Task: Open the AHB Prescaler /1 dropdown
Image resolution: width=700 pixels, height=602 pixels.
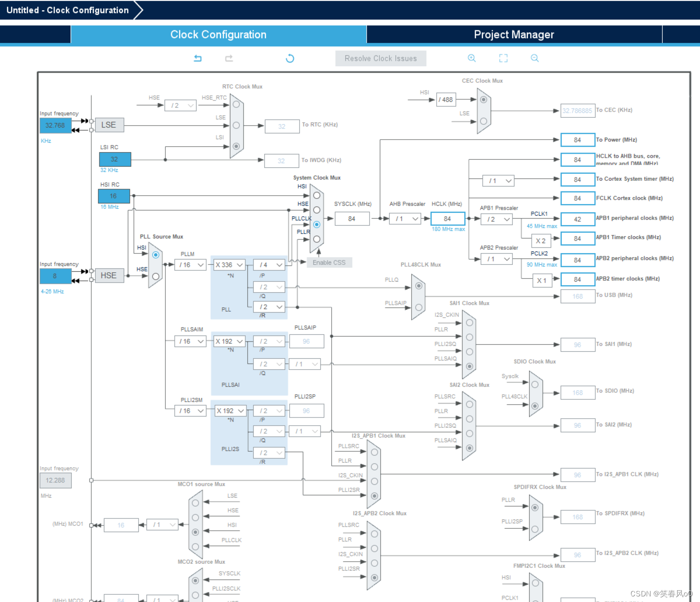Action: [x=405, y=219]
